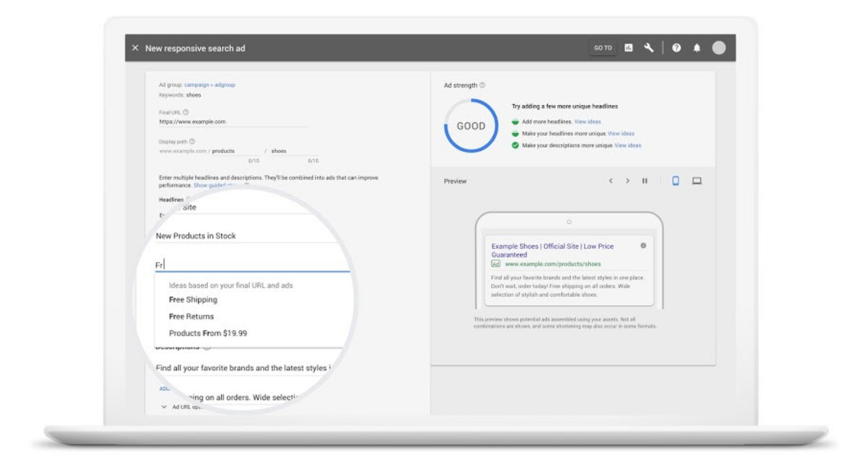This screenshot has width=868, height=456.
Task: Choose the Free Shipping suggestion
Action: pyautogui.click(x=193, y=300)
